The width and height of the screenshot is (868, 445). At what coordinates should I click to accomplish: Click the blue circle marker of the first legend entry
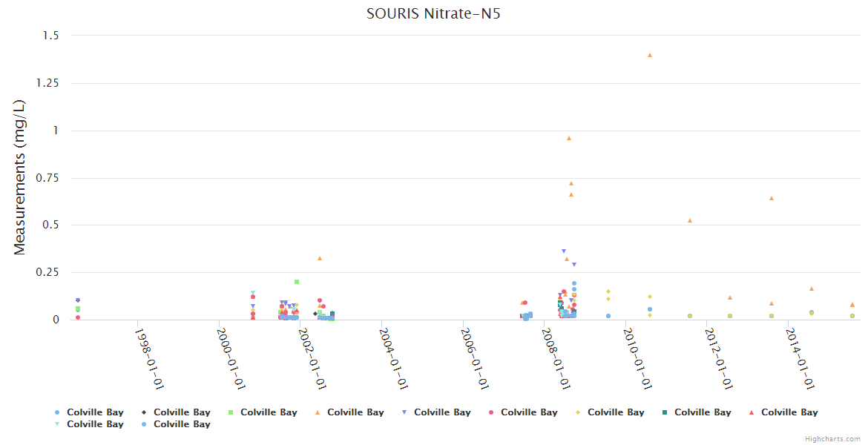tap(57, 412)
